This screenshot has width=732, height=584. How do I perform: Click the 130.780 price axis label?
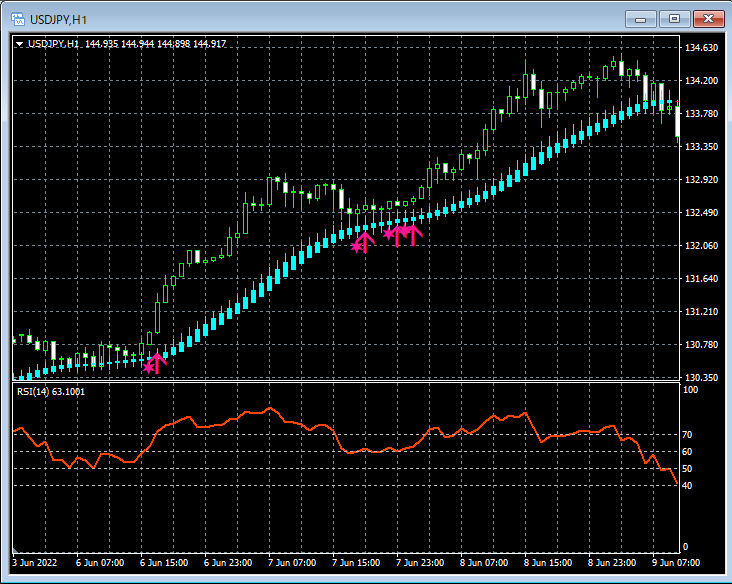701,345
